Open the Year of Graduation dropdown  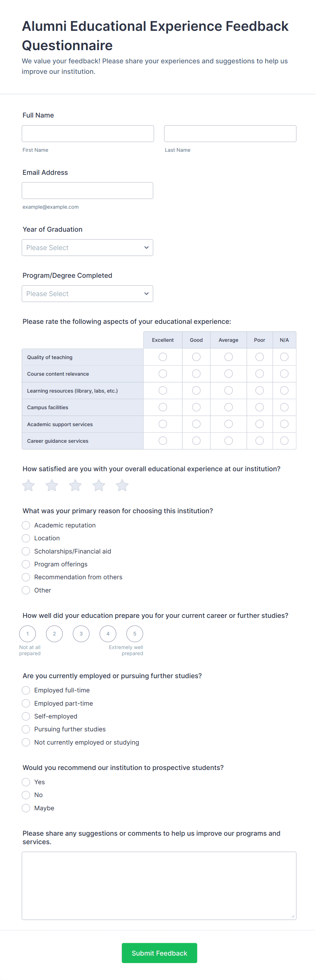(x=87, y=248)
